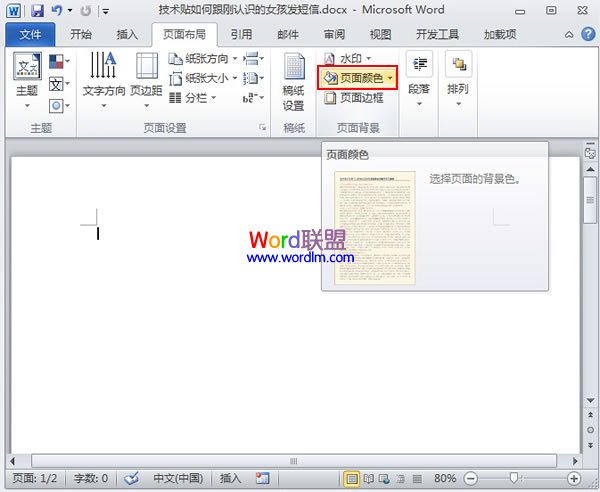Click the Save icon in quick access toolbar
This screenshot has width=600, height=492.
click(x=37, y=11)
